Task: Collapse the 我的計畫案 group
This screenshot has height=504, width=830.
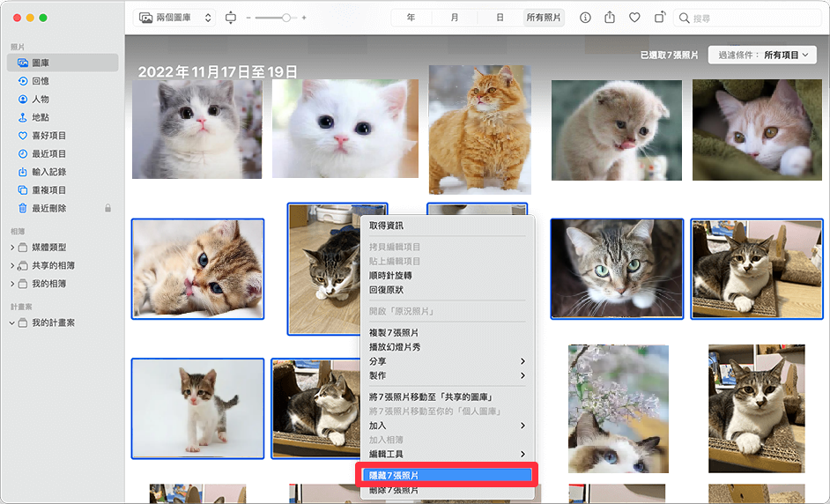Action: coord(12,323)
